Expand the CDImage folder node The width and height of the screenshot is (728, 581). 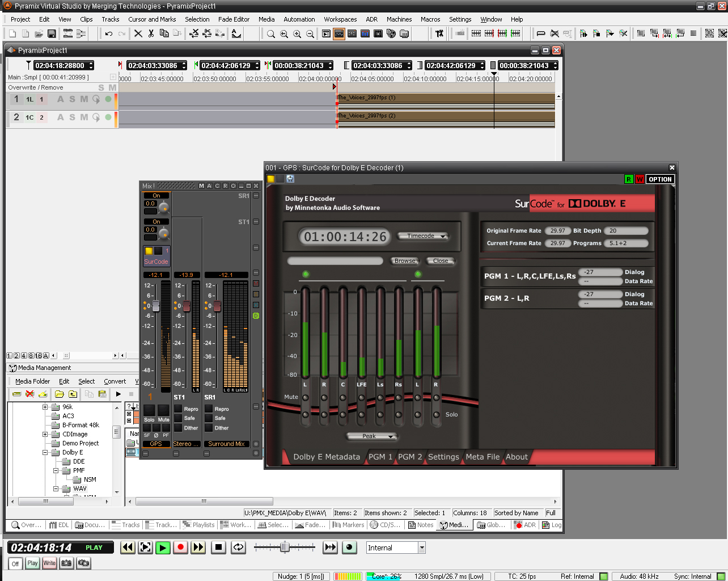(45, 434)
